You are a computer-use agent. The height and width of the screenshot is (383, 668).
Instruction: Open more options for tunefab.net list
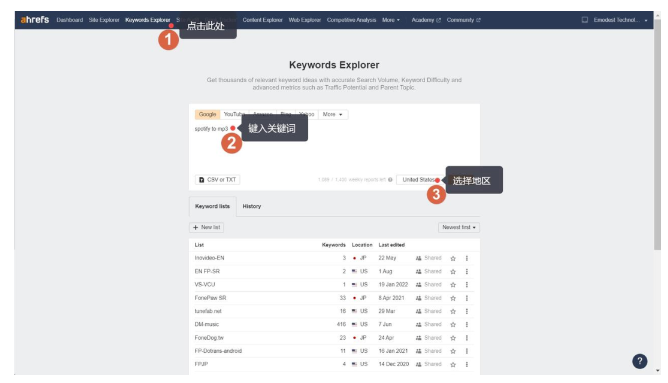click(467, 311)
